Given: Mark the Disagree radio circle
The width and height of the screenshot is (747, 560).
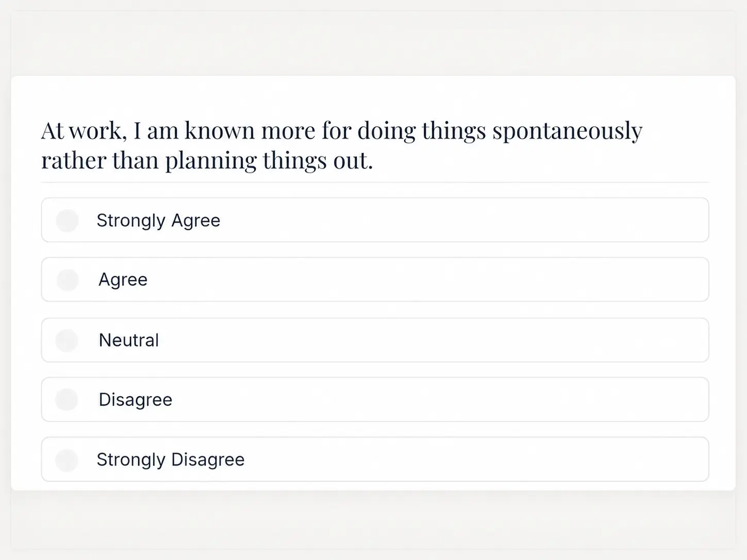Looking at the screenshot, I should [67, 400].
